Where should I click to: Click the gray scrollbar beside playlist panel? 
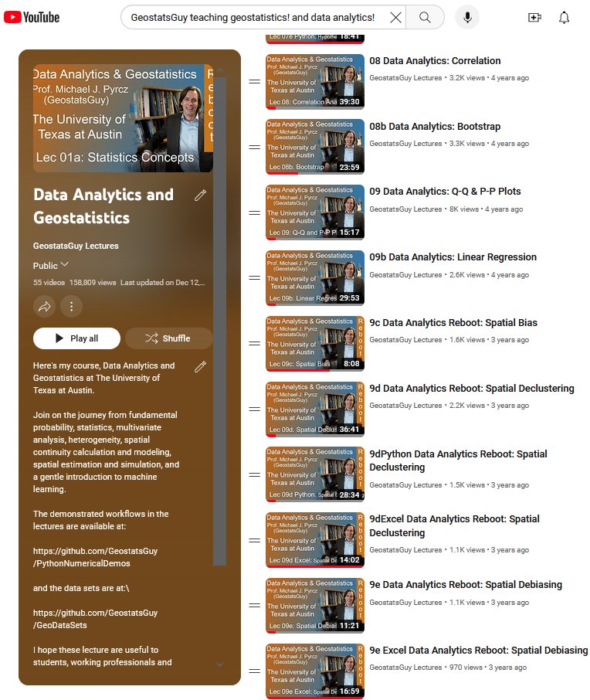click(x=219, y=321)
